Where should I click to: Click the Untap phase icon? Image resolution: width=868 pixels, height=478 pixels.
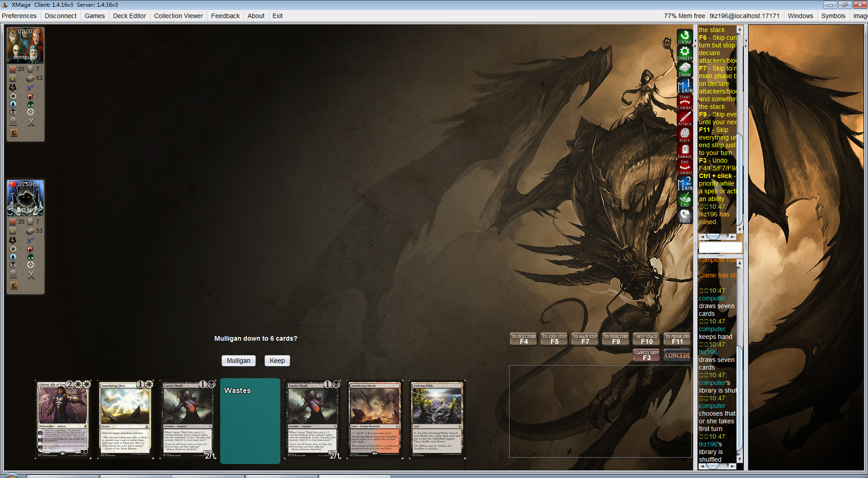click(684, 37)
